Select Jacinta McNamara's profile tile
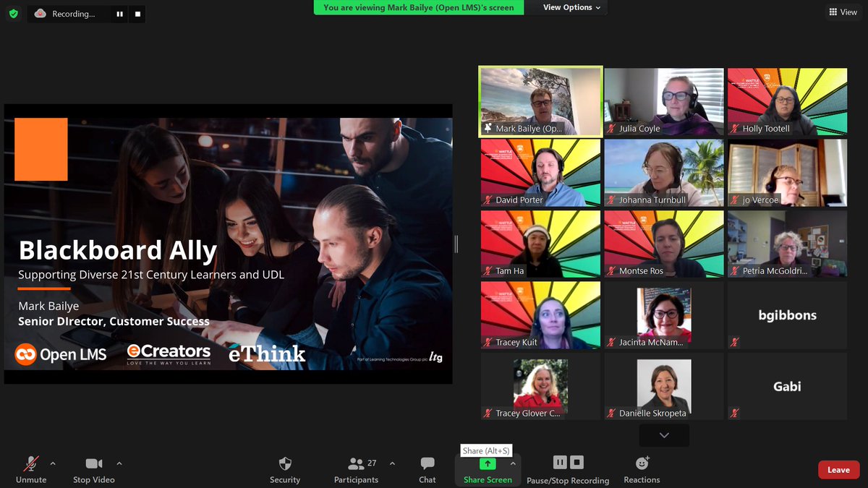 tap(664, 314)
